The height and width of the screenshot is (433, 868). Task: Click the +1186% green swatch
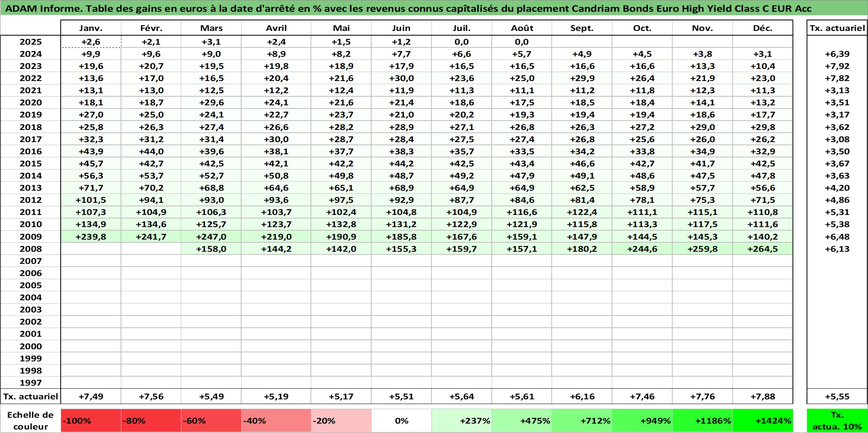click(703, 421)
